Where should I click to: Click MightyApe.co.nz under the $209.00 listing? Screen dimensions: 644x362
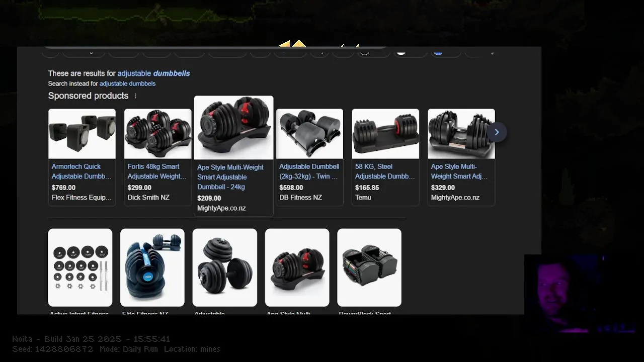tap(221, 208)
